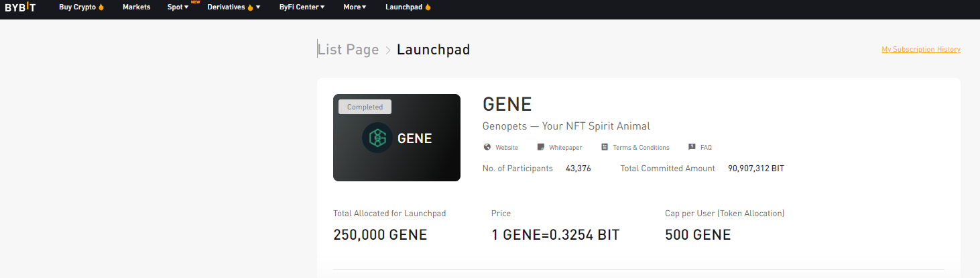This screenshot has height=278, width=980.
Task: Click the flame icon beside Launchpad
Action: 428,7
